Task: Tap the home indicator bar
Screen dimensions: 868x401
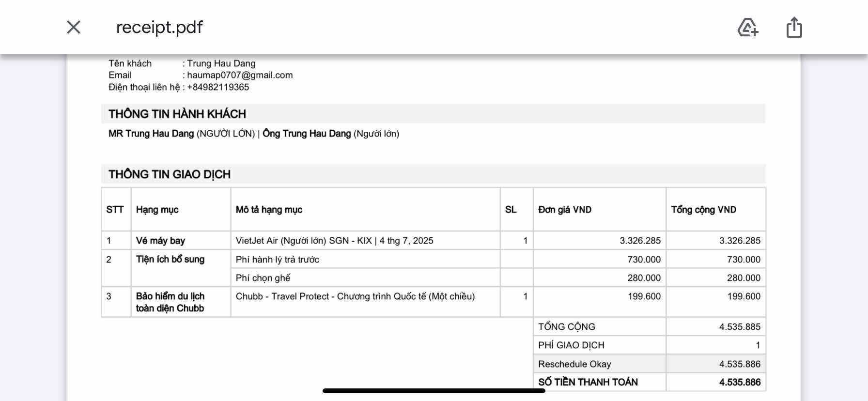Action: click(x=434, y=391)
